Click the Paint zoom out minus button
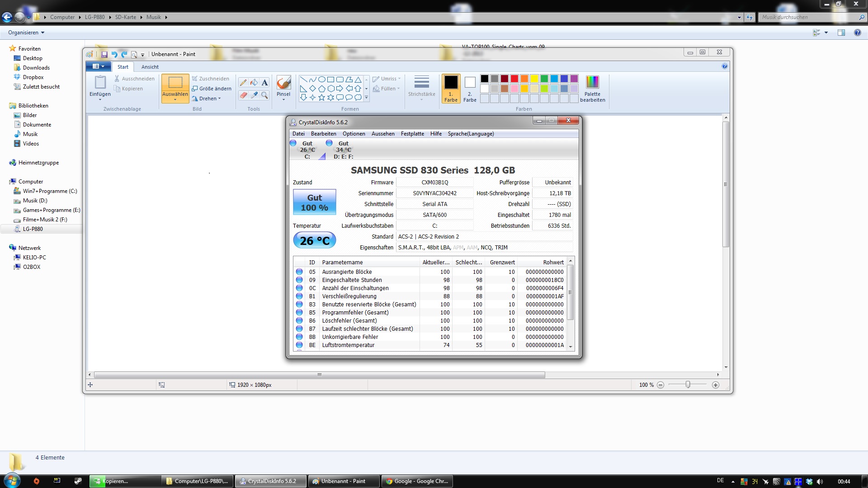 point(660,385)
